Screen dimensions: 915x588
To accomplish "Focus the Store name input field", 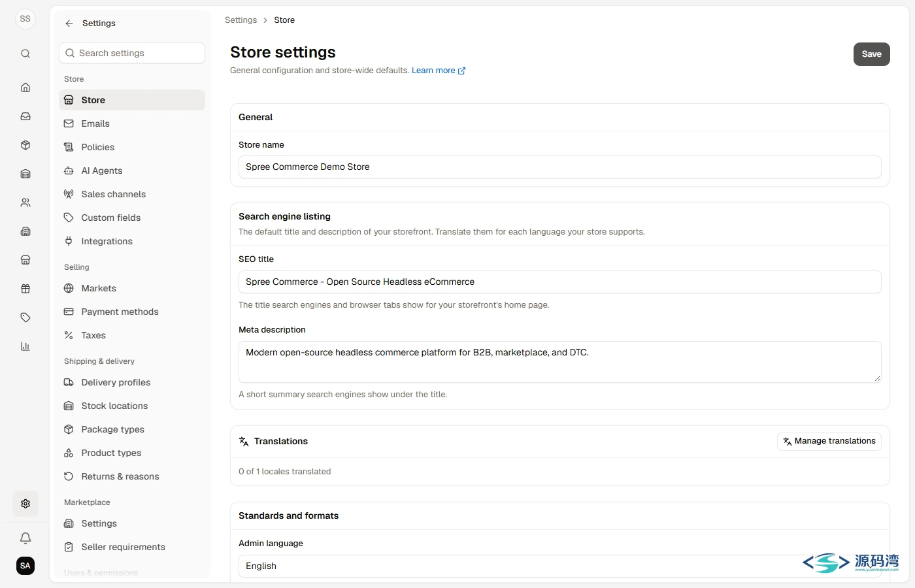I will tap(559, 167).
